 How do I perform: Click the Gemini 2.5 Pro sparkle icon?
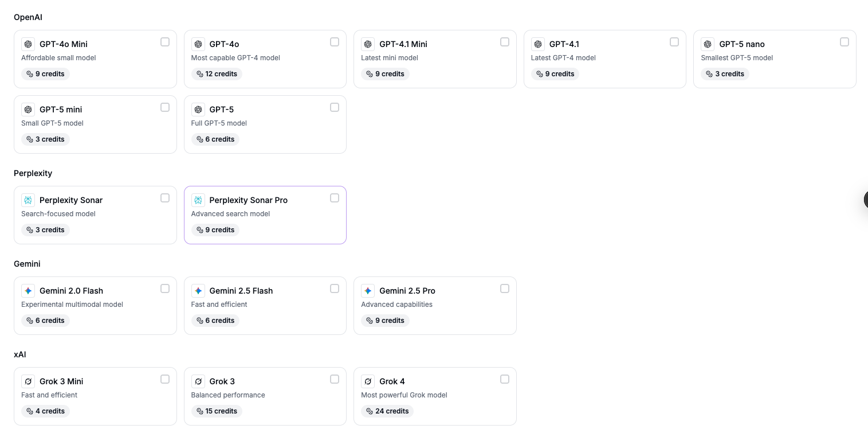(x=368, y=291)
